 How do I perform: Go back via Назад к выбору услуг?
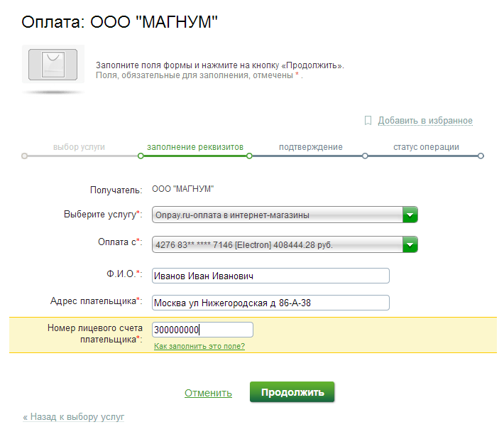[x=74, y=417]
